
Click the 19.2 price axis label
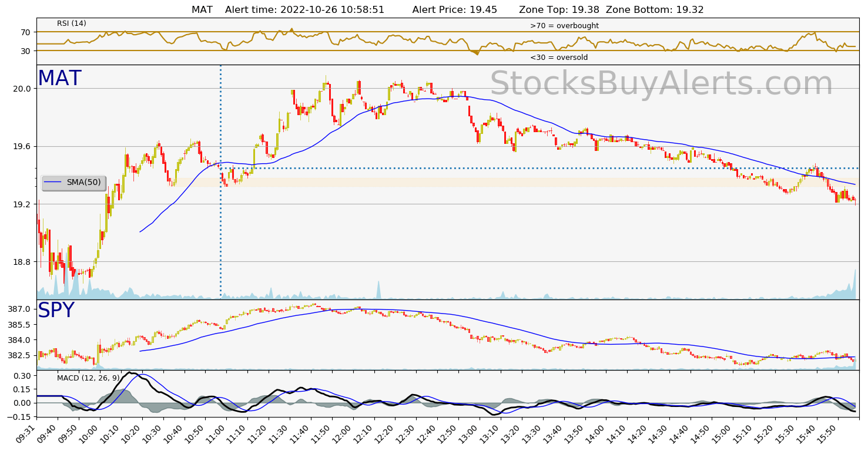[x=22, y=204]
